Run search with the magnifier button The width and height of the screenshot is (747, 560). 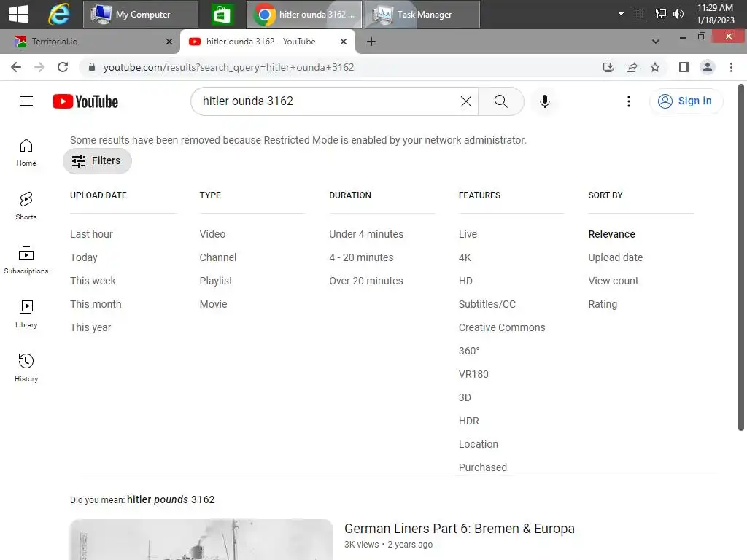tap(500, 101)
